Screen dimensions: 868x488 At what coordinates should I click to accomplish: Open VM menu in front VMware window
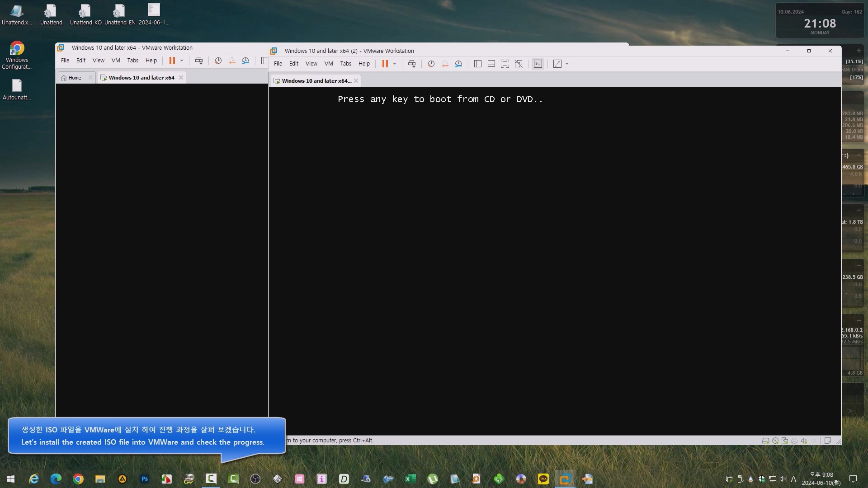329,64
